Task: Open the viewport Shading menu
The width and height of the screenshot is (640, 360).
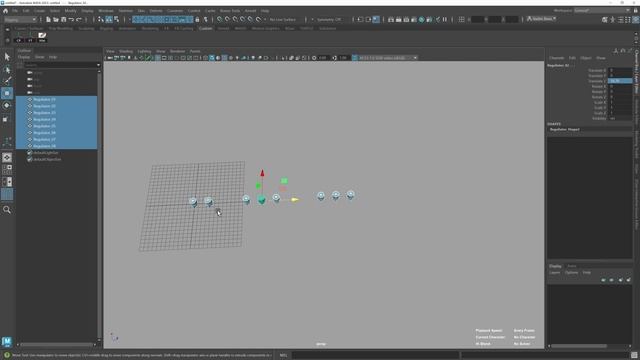Action: click(126, 51)
